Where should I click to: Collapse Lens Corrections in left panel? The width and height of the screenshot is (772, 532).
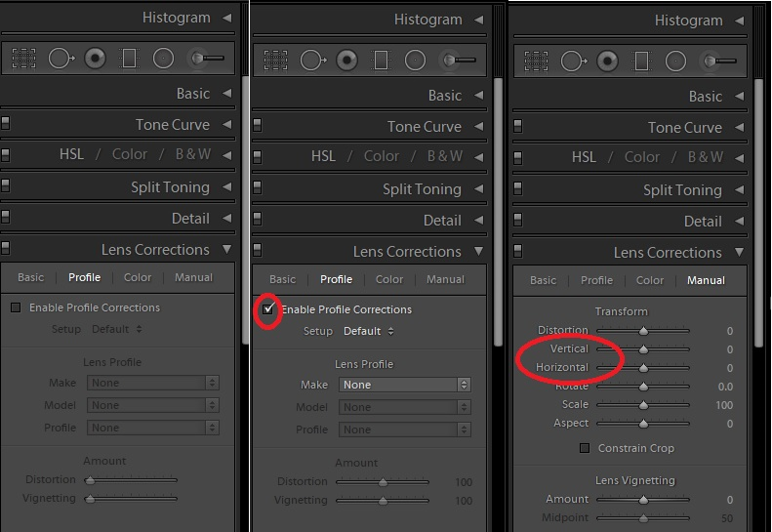tap(227, 249)
